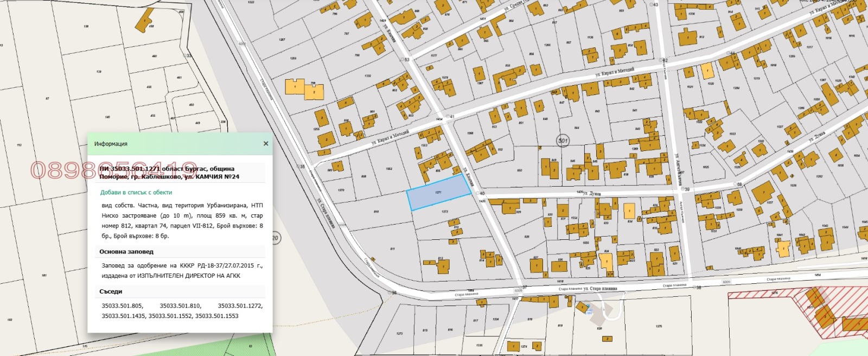This screenshot has width=868, height=356.
Task: Close the Информация popup
Action: click(265, 144)
